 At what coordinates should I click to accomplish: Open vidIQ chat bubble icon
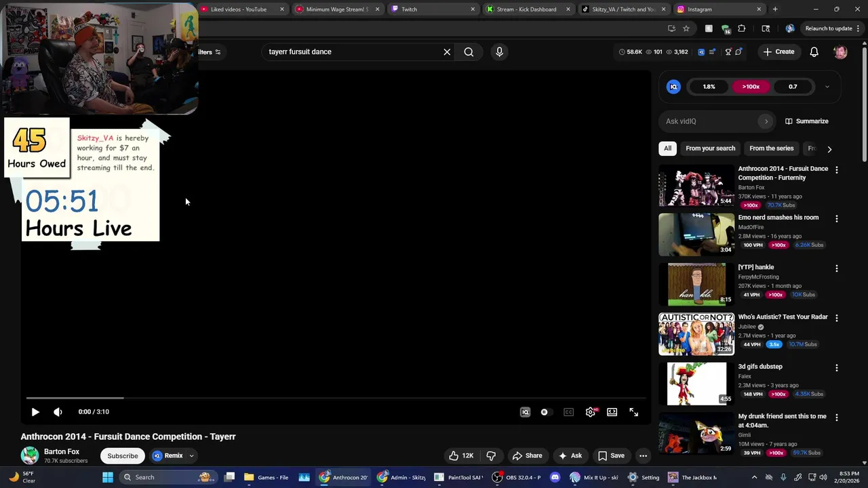point(738,52)
